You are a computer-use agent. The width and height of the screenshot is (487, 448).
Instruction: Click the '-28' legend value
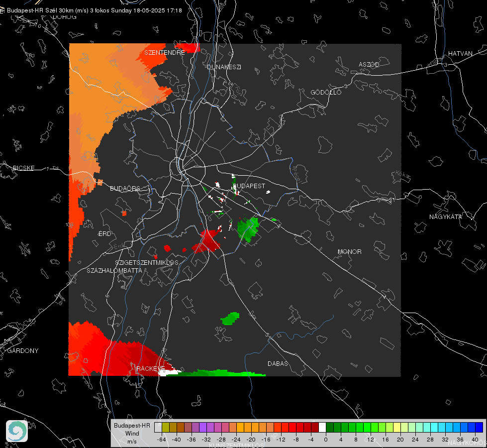[221, 440]
